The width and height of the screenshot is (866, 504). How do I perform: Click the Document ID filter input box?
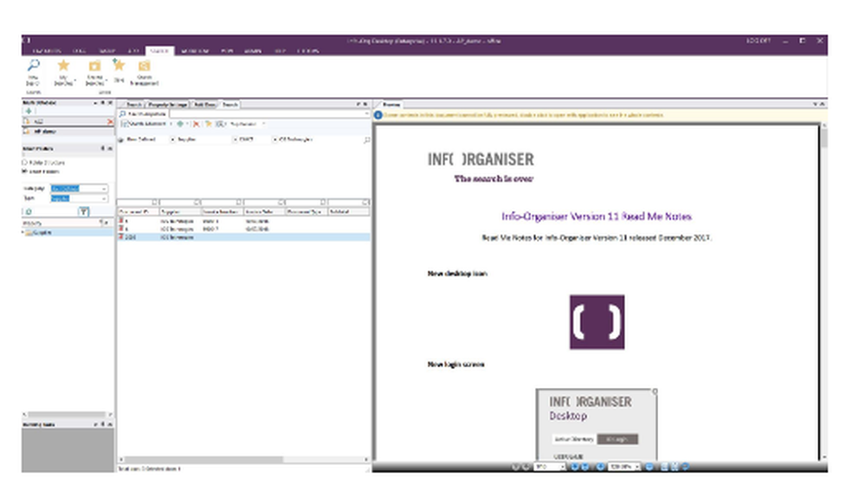135,203
